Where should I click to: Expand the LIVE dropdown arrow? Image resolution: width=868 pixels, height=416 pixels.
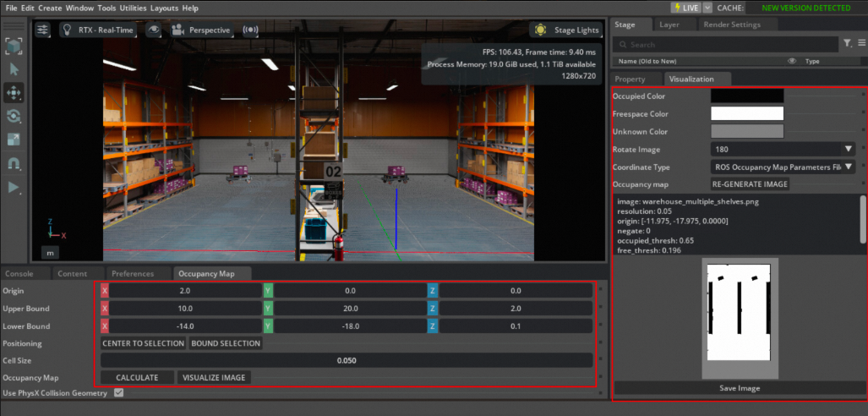707,8
